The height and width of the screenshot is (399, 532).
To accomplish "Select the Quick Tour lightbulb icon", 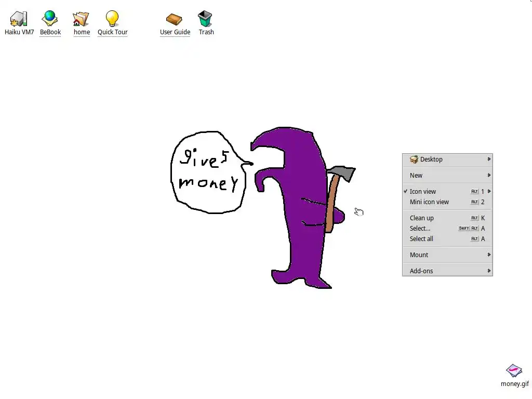I will [112, 19].
